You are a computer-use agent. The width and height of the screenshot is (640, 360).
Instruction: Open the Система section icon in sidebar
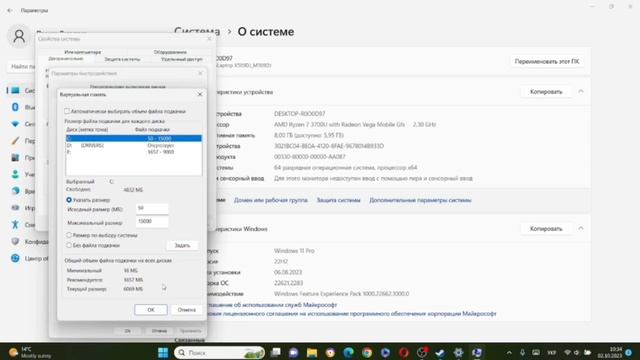(x=15, y=90)
